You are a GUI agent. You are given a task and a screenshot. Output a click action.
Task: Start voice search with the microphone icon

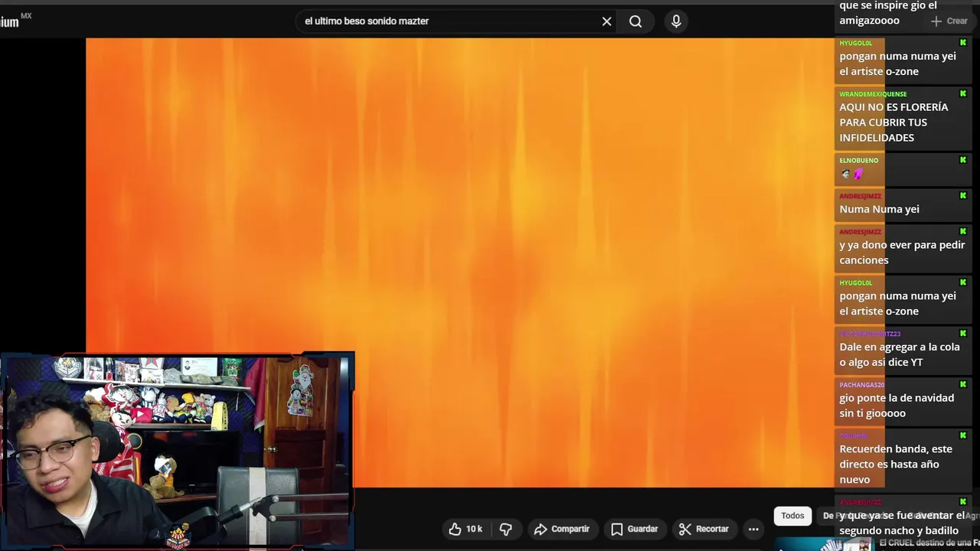(676, 21)
